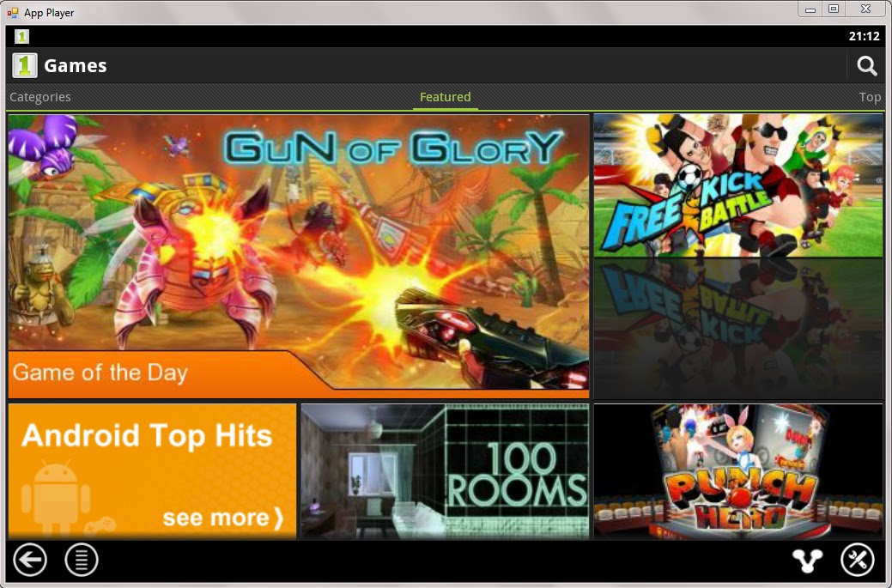Open the 100 Rooms game tile
The image size is (892, 588).
[x=445, y=471]
